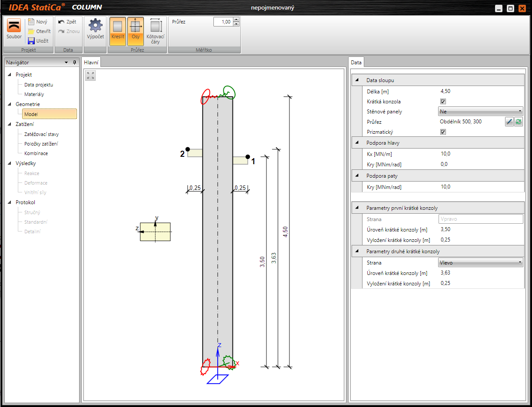
Task: Create new project with Nový
Action: tap(38, 22)
